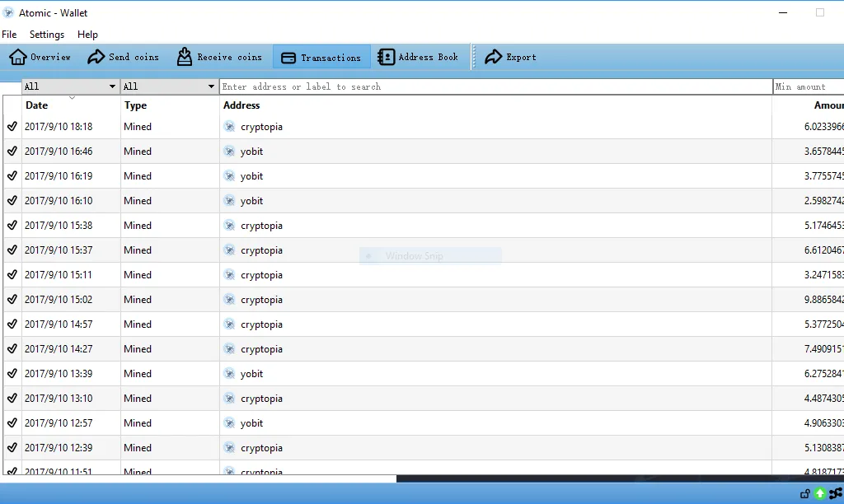Open the File menu
Screen dimensions: 844x504
[9, 35]
